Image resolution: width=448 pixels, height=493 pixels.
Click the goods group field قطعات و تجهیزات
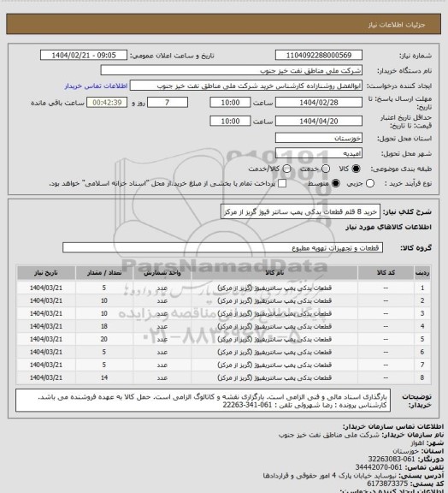coord(222,247)
